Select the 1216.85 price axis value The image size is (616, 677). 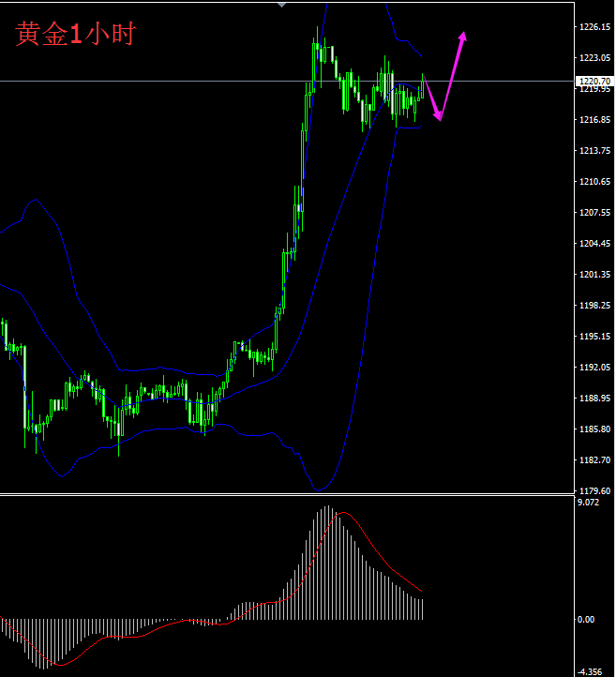(x=594, y=120)
